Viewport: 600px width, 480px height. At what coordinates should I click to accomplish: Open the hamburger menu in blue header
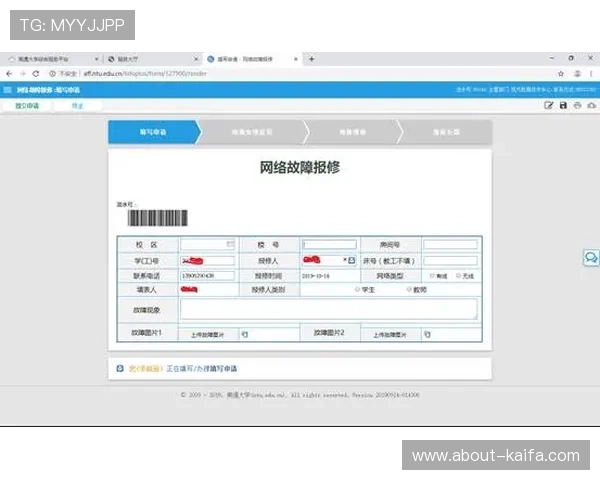pos(7,90)
